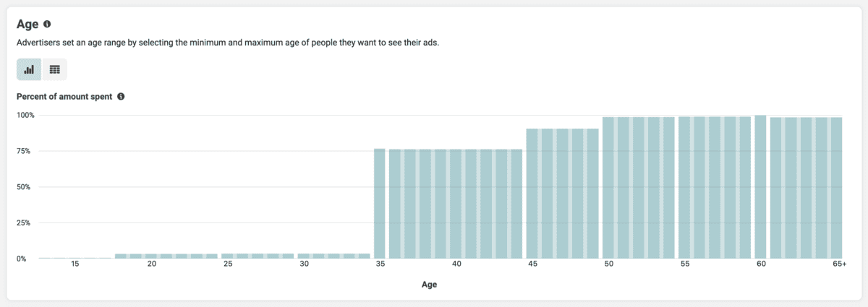
Task: Click the Age section heading
Action: tap(27, 24)
